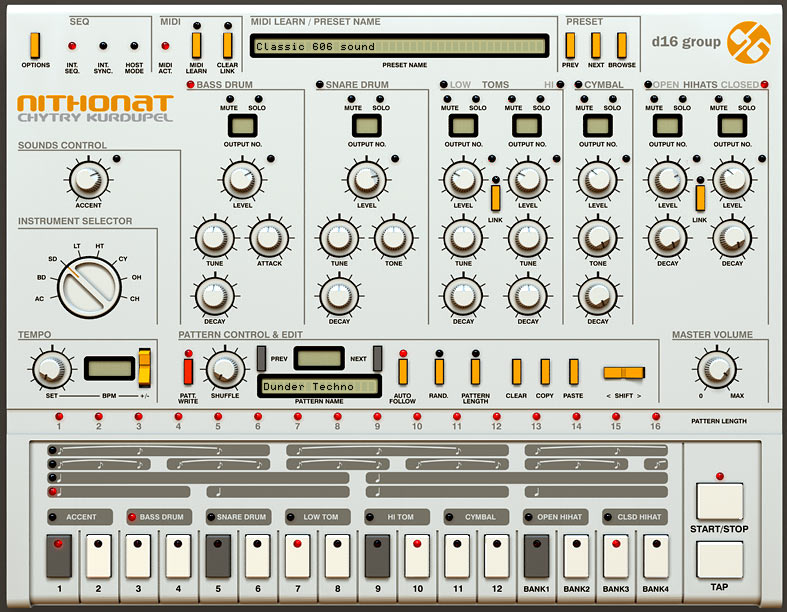Toggle the Toms Link switch
The width and height of the screenshot is (787, 612).
click(x=495, y=197)
